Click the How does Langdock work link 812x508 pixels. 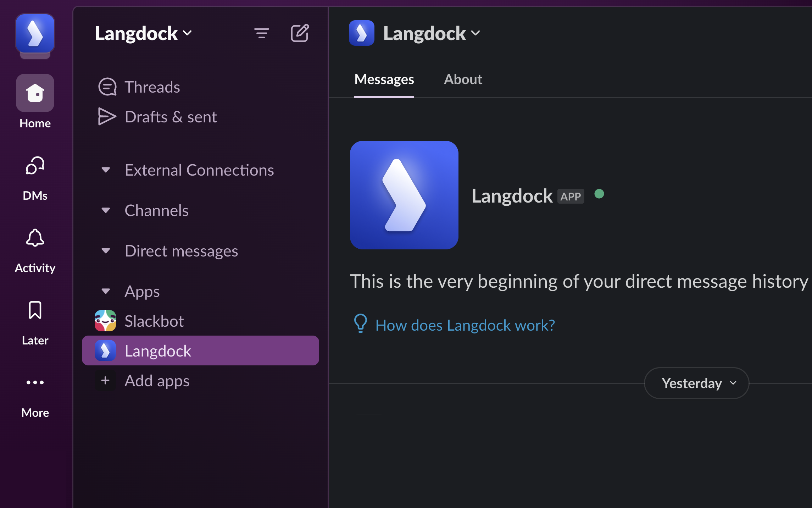(465, 325)
